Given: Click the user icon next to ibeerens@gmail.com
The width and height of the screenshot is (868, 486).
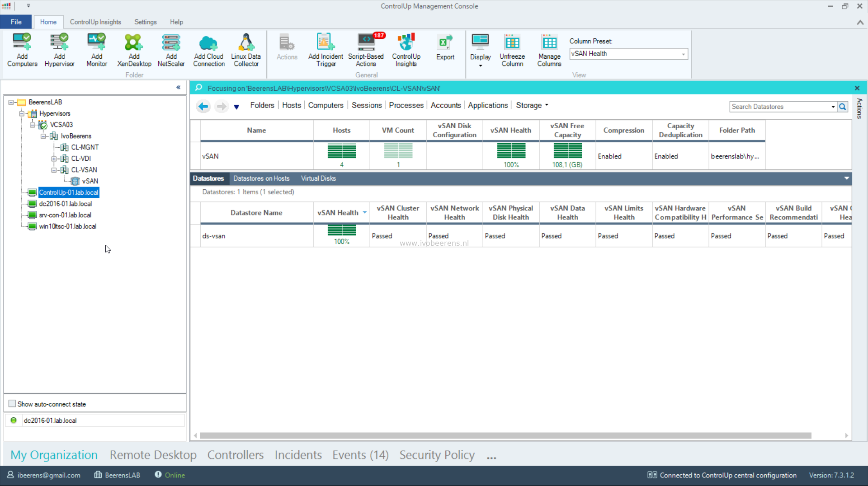Looking at the screenshot, I should click(x=10, y=475).
